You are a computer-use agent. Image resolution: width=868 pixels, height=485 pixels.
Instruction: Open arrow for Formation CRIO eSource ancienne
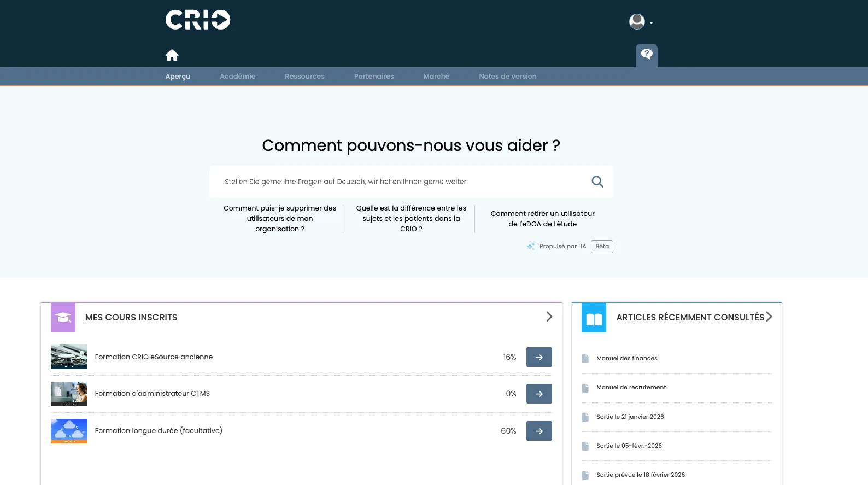(539, 357)
